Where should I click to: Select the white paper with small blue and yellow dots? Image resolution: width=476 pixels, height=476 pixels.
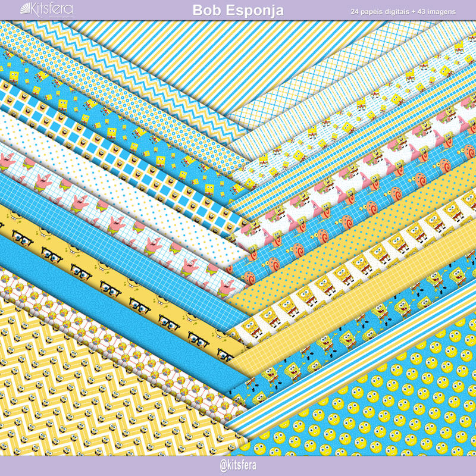[x=121, y=188]
